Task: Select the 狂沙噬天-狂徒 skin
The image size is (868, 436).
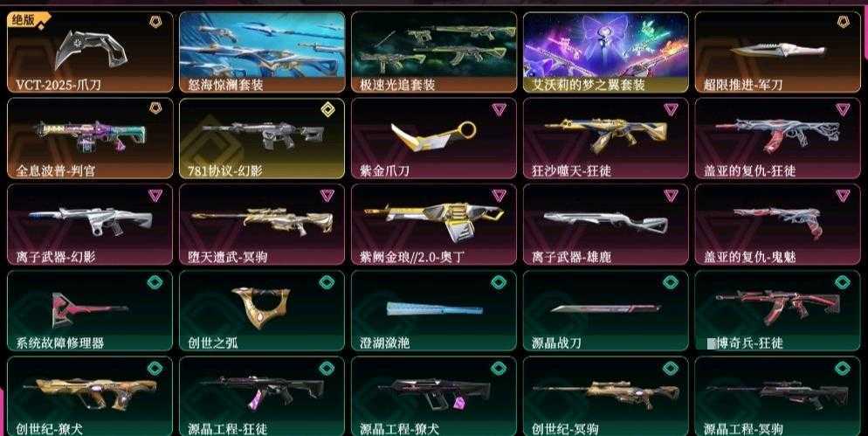Action: [606, 139]
